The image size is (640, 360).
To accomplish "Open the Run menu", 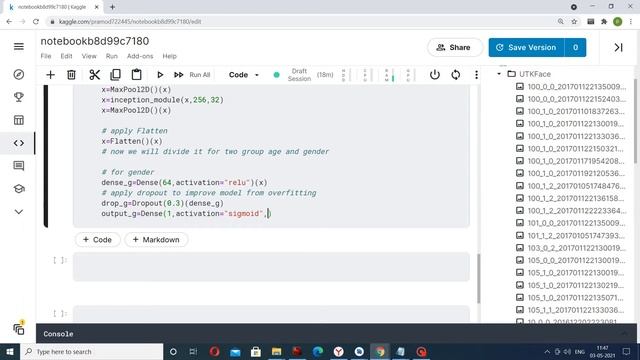I will pyautogui.click(x=111, y=56).
